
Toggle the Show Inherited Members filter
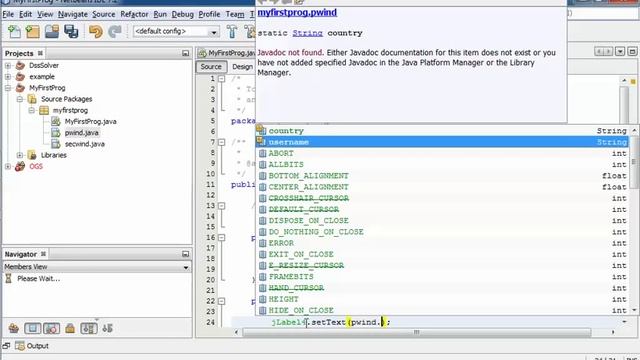click(13, 328)
